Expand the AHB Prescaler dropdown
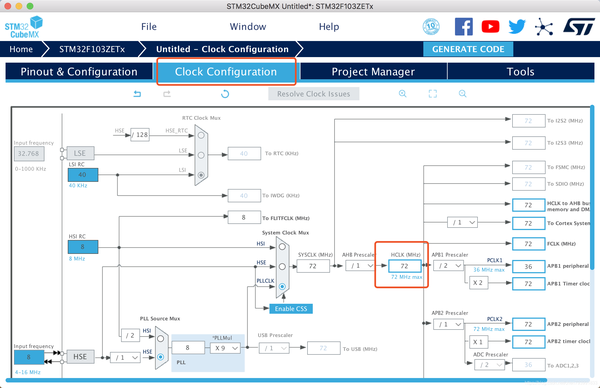The width and height of the screenshot is (600, 388). point(360,266)
